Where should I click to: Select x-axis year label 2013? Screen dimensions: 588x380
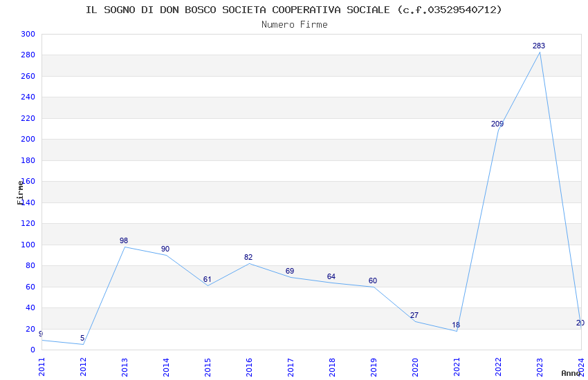(x=125, y=367)
